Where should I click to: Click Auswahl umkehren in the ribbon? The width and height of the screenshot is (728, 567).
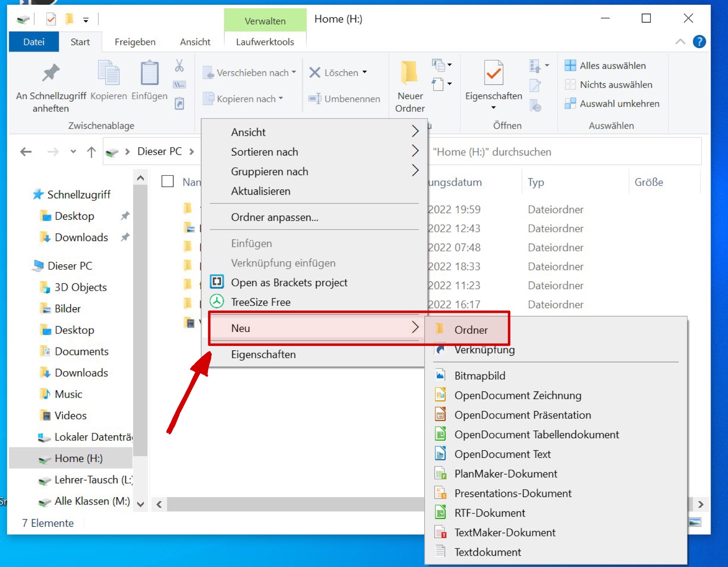pos(619,104)
